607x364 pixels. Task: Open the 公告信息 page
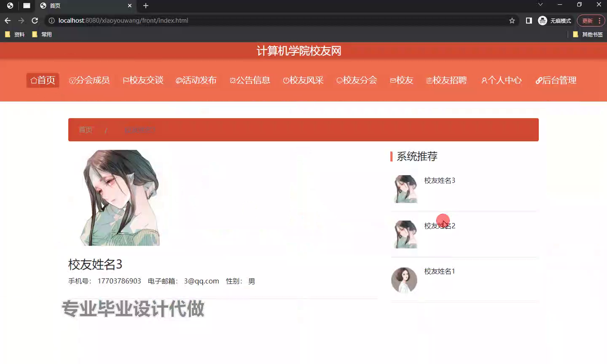[250, 80]
